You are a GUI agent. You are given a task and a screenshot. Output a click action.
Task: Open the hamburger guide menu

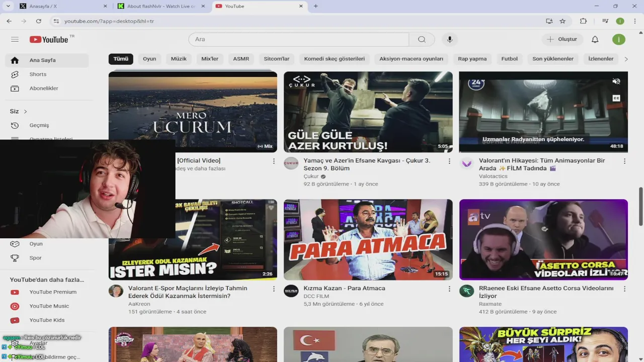pyautogui.click(x=15, y=39)
